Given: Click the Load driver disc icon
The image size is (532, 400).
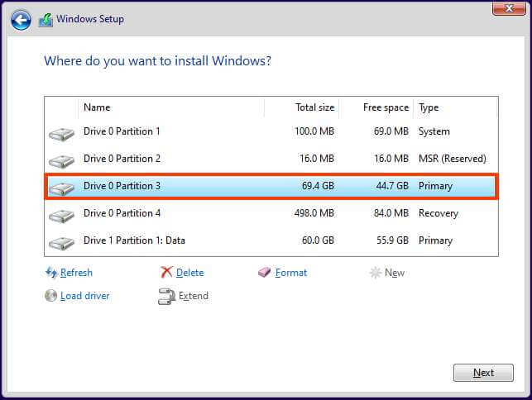Looking at the screenshot, I should [x=51, y=296].
